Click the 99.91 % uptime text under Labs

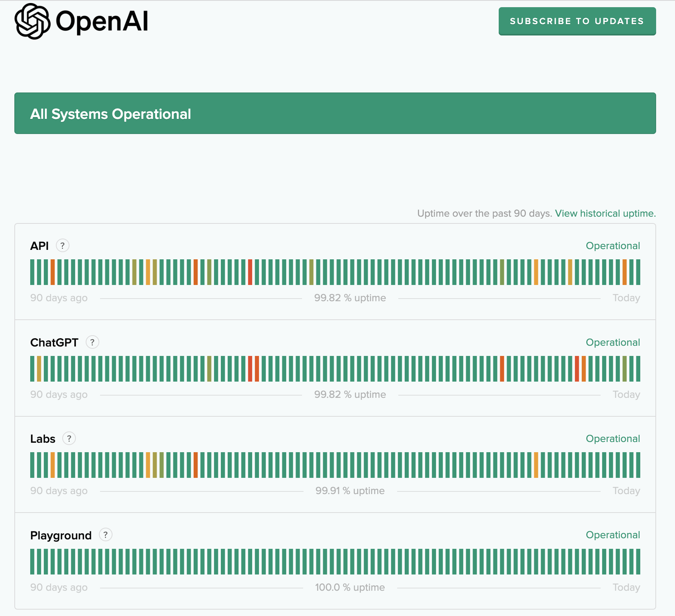pos(350,491)
